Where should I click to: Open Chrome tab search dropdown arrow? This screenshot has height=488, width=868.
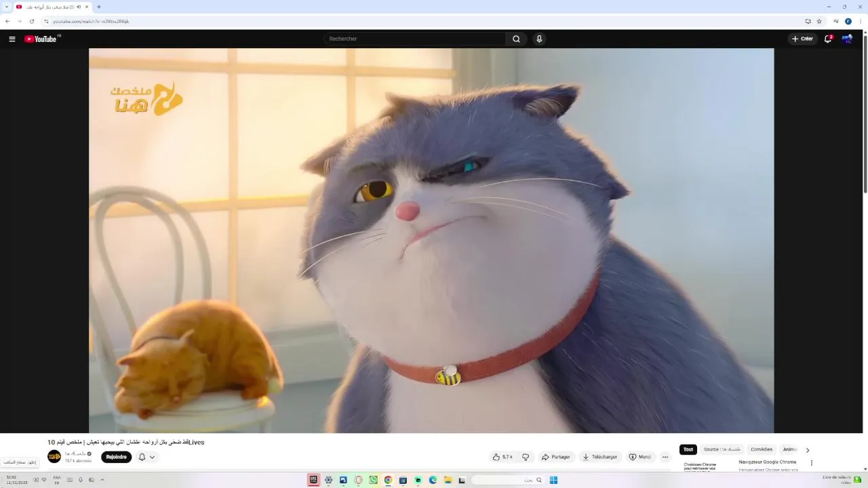pyautogui.click(x=5, y=7)
